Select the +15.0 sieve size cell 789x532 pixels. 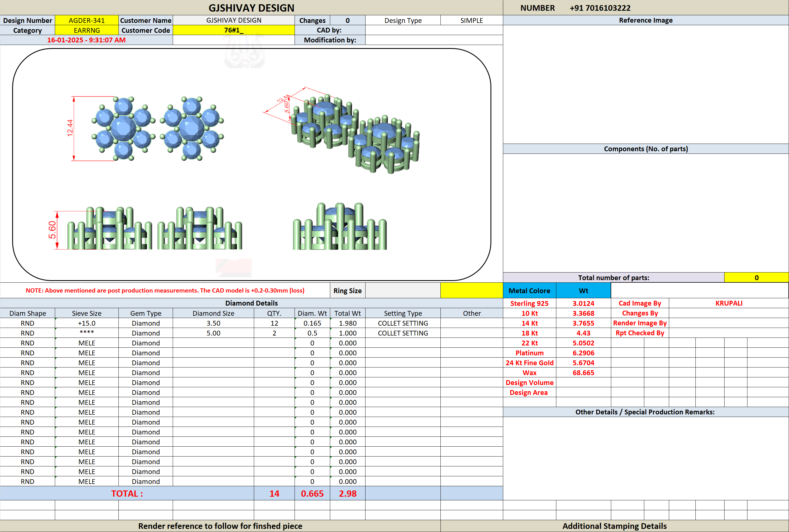tap(87, 323)
